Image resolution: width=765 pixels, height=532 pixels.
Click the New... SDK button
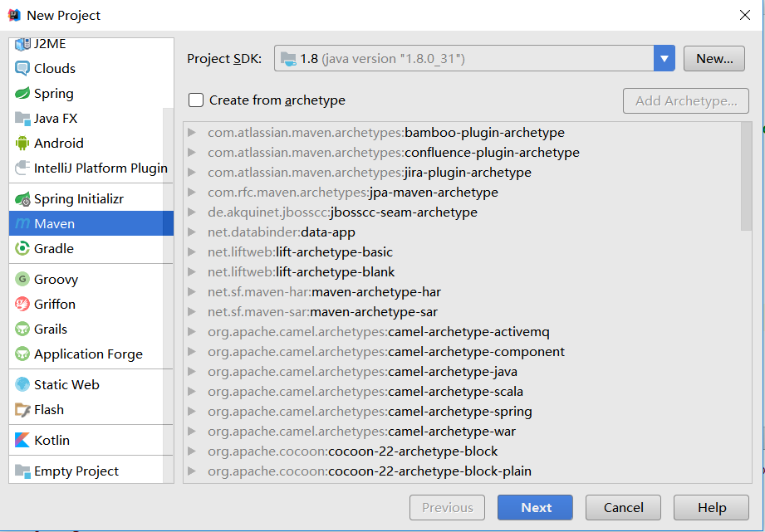pos(714,59)
